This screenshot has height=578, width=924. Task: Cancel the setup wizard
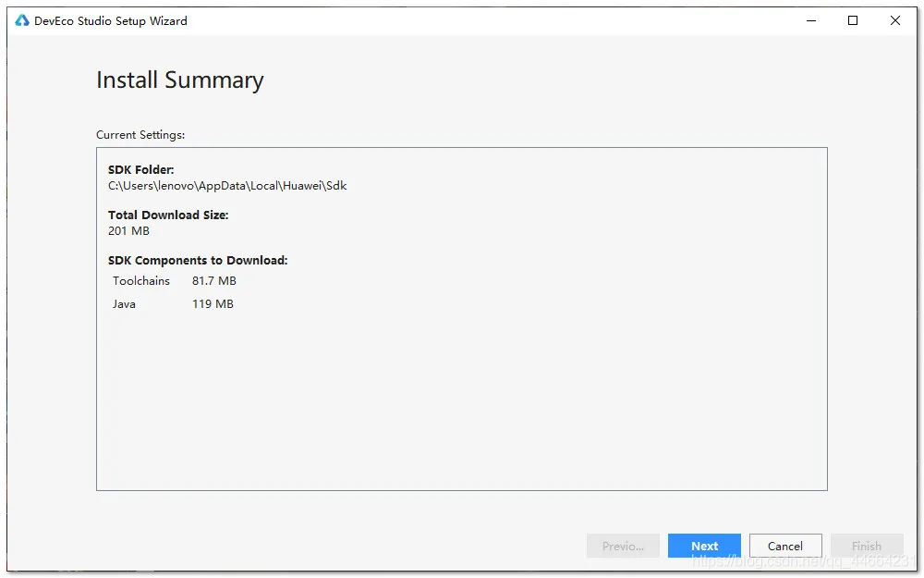[x=784, y=546]
